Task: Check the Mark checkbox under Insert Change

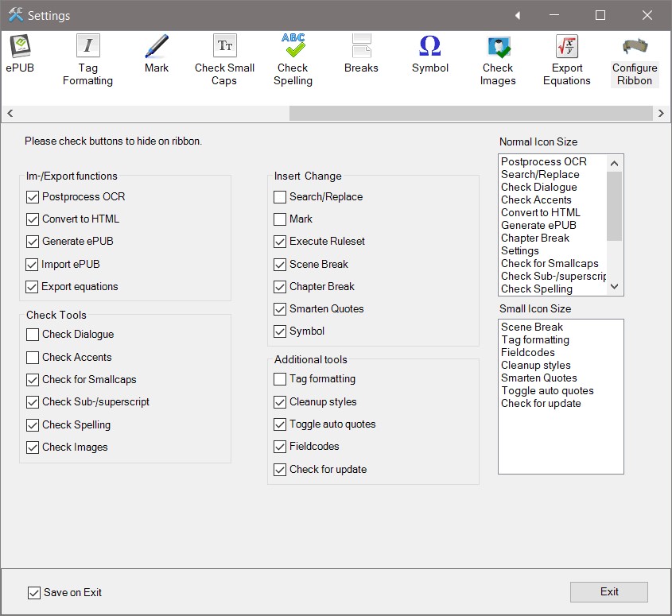Action: (x=280, y=219)
